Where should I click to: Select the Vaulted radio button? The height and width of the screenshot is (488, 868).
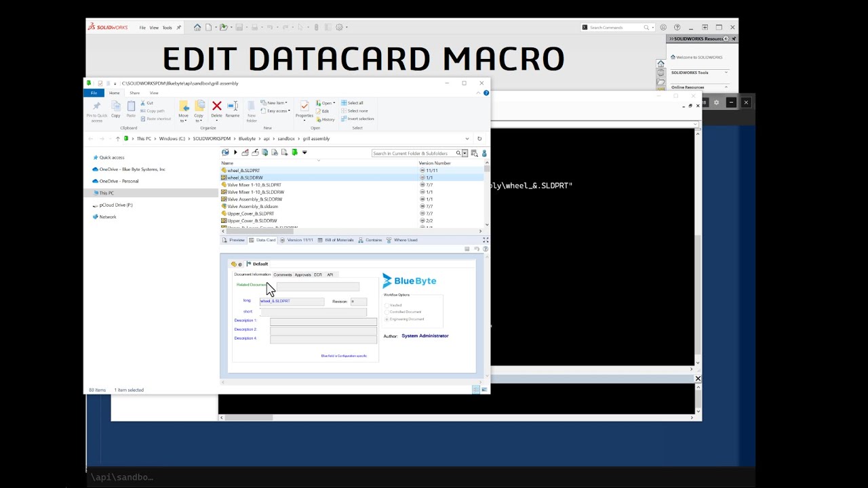pos(387,305)
